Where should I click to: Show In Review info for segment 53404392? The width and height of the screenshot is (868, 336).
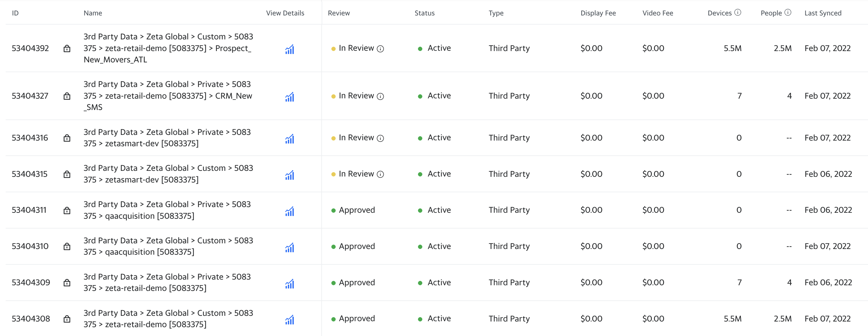coord(380,49)
